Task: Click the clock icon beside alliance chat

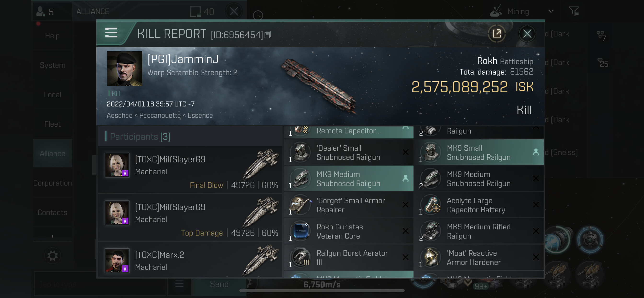Action: (258, 15)
